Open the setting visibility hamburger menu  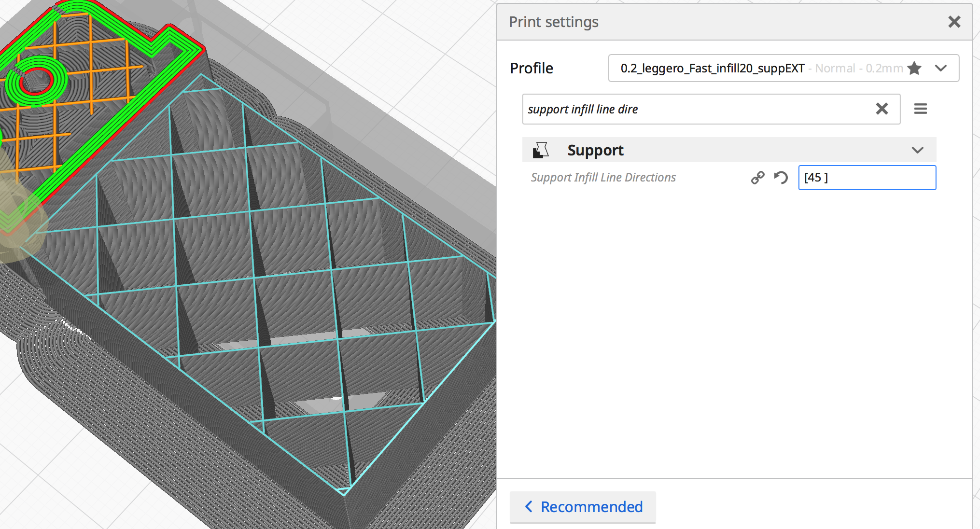920,109
